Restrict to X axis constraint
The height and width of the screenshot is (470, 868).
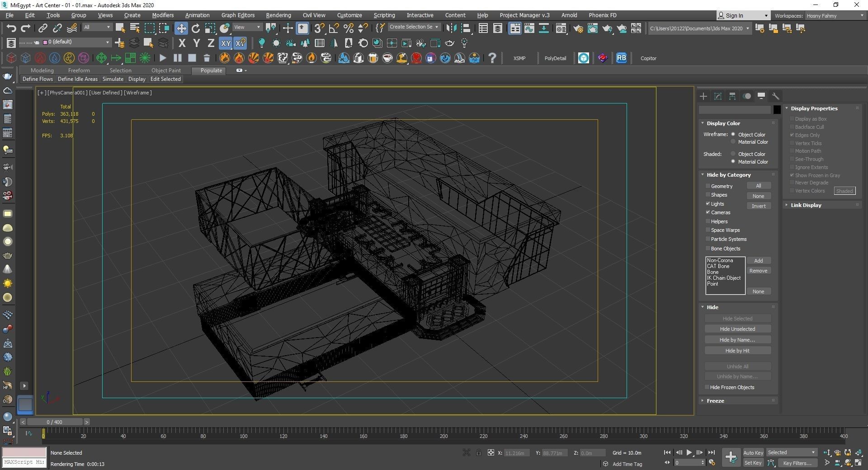coord(182,43)
